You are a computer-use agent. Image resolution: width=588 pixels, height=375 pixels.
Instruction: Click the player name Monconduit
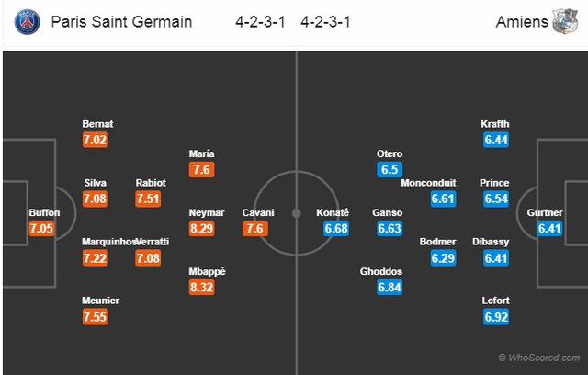click(428, 183)
